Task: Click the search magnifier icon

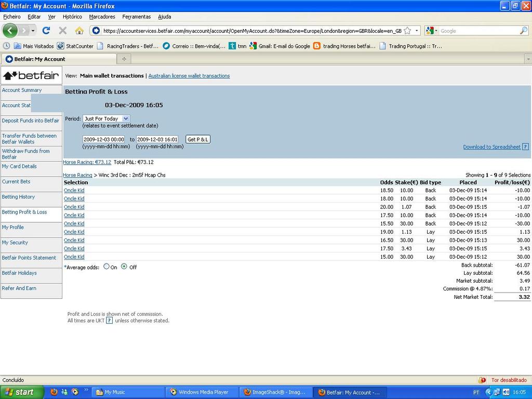Action: point(524,31)
